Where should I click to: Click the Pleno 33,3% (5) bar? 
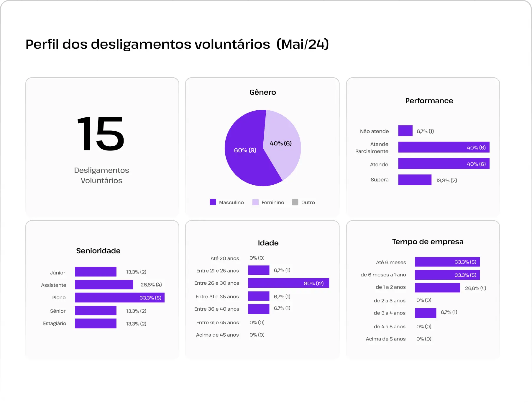pos(120,298)
